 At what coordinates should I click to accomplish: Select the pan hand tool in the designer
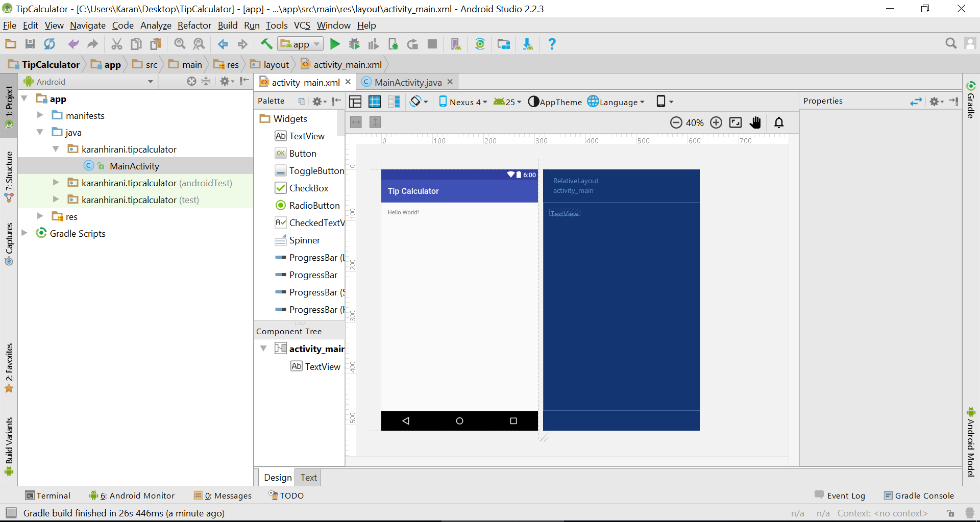(755, 122)
